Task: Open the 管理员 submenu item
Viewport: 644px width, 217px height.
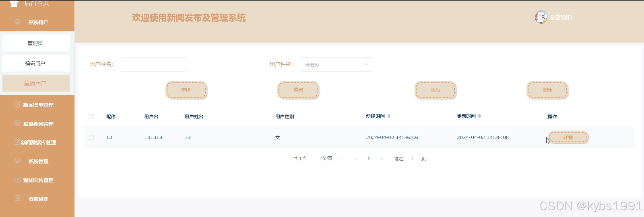Action: pos(36,43)
